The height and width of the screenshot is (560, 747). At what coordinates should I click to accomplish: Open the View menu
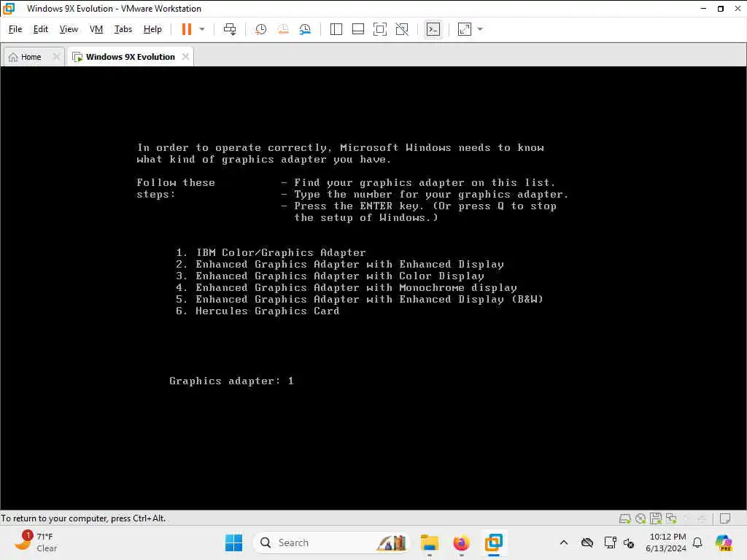[x=69, y=29]
